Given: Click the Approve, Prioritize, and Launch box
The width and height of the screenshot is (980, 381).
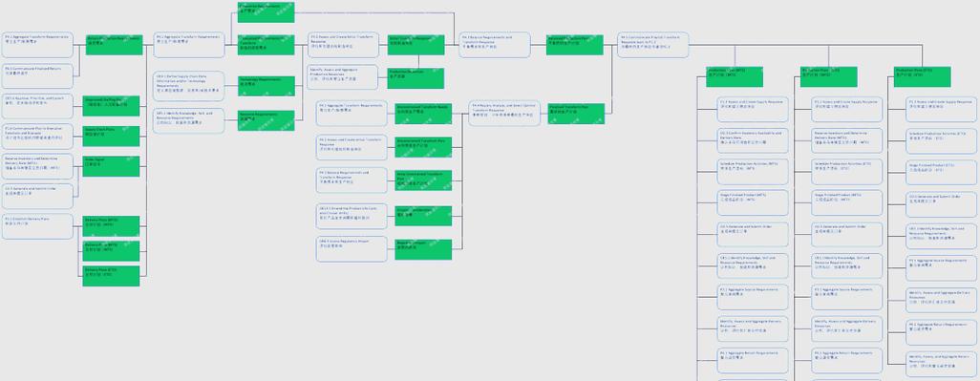Looking at the screenshot, I should click(37, 106).
